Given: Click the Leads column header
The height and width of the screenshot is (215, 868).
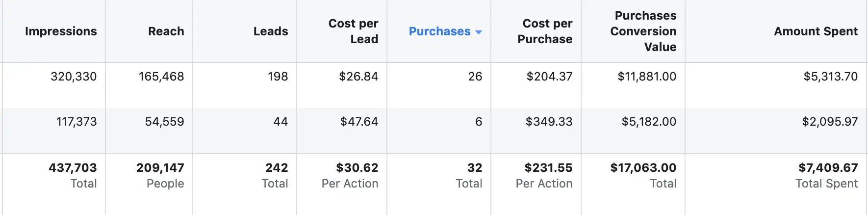Looking at the screenshot, I should click(x=271, y=31).
